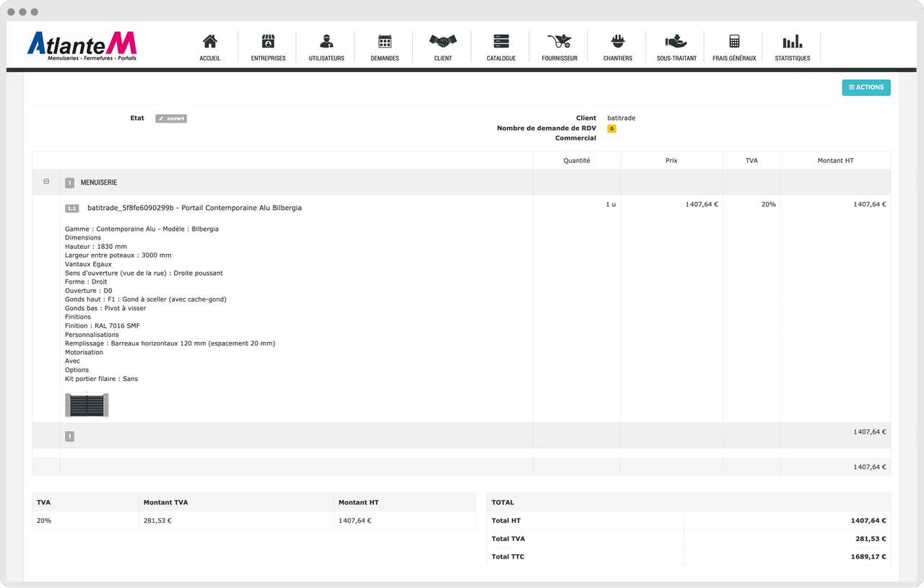
Task: Click the portal product thumbnail image
Action: [87, 404]
